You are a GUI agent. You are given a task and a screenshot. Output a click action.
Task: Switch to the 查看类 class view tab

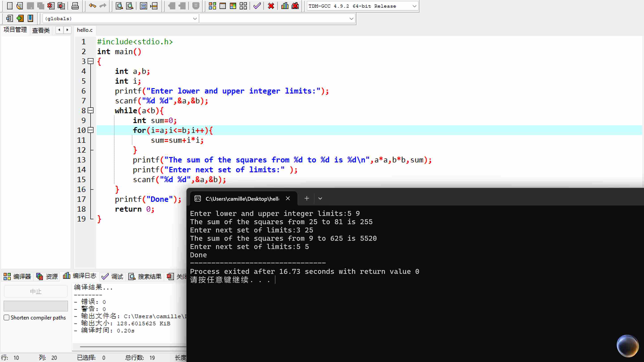[41, 30]
